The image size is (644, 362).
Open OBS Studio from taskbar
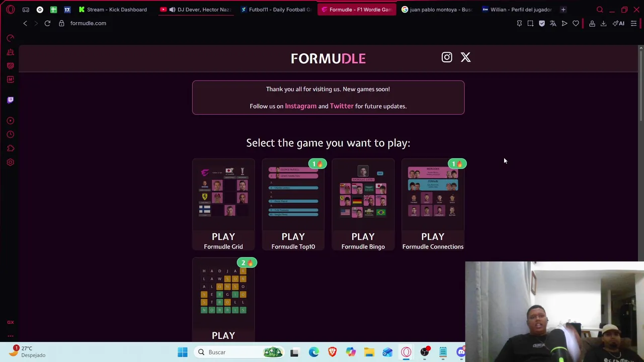click(x=425, y=352)
